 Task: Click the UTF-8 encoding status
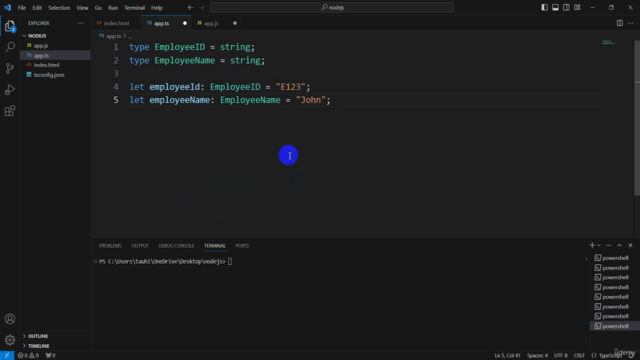coord(561,356)
